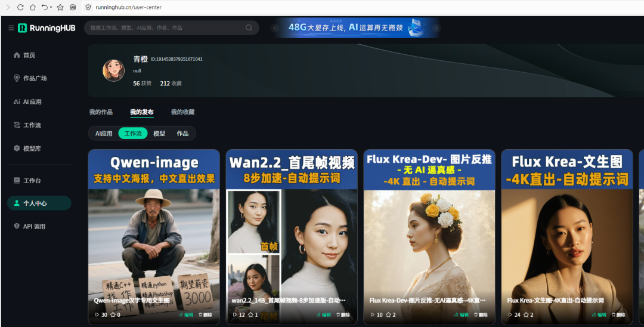The image size is (644, 327).
Task: Click the RunningHUB logo
Action: 47,28
